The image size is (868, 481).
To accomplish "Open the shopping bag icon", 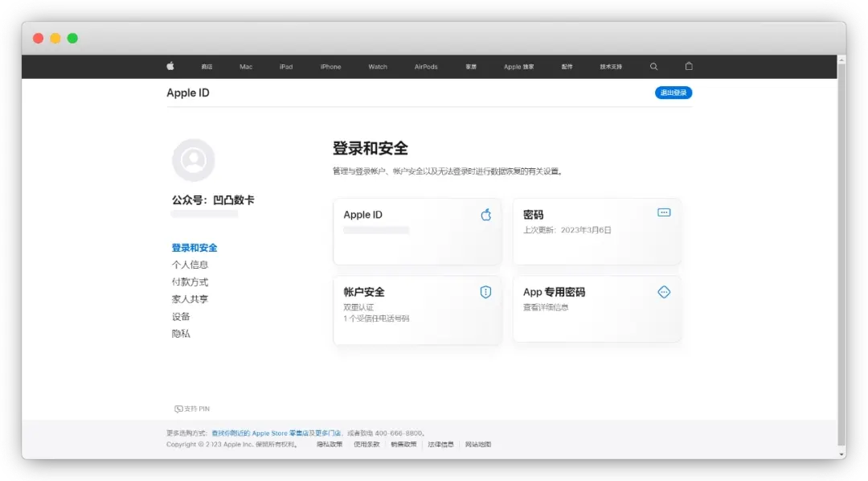I will tap(689, 66).
